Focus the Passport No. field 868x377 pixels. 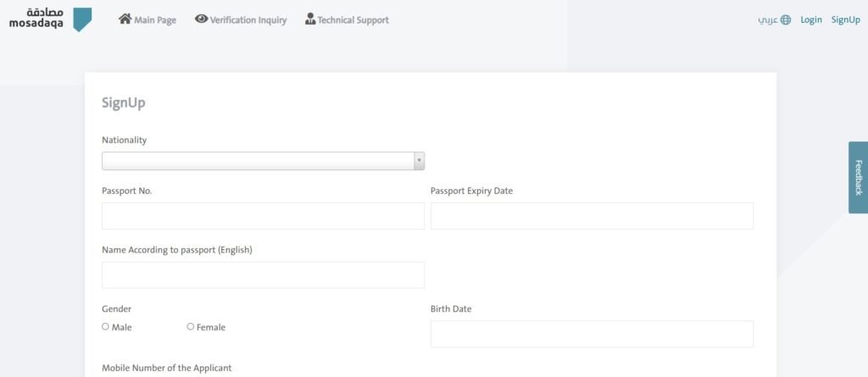tap(263, 216)
